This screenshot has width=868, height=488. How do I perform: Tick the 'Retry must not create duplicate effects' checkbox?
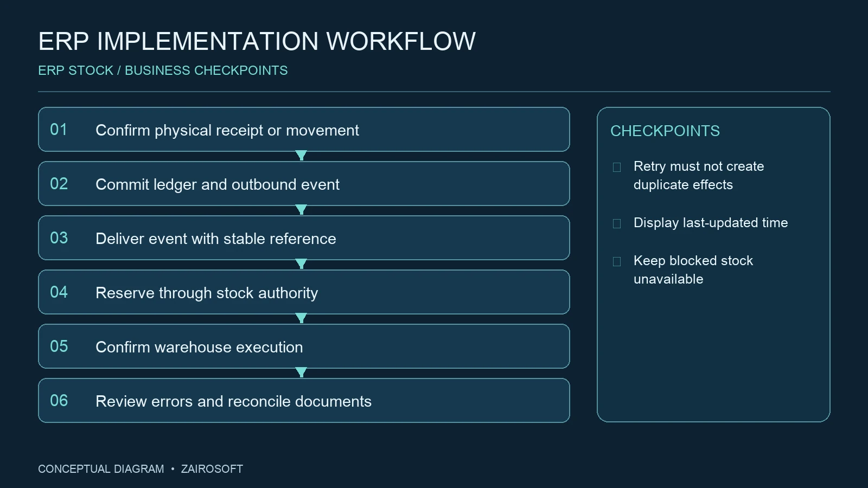coord(617,167)
